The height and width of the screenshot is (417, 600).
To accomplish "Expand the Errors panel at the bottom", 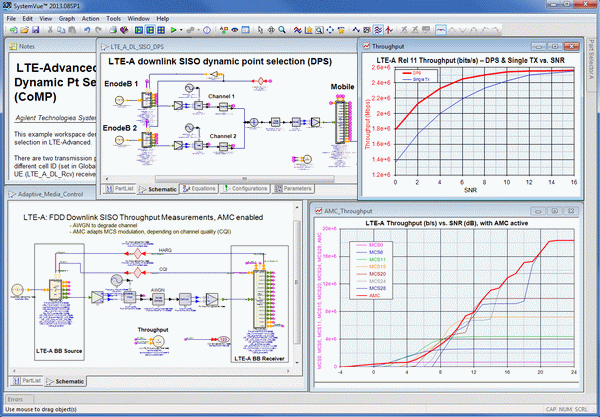I will click(x=15, y=398).
